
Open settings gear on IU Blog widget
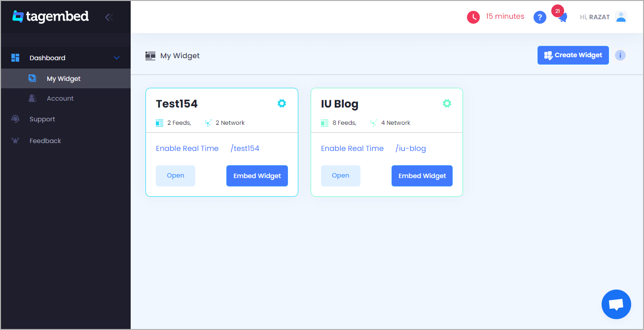click(x=447, y=103)
